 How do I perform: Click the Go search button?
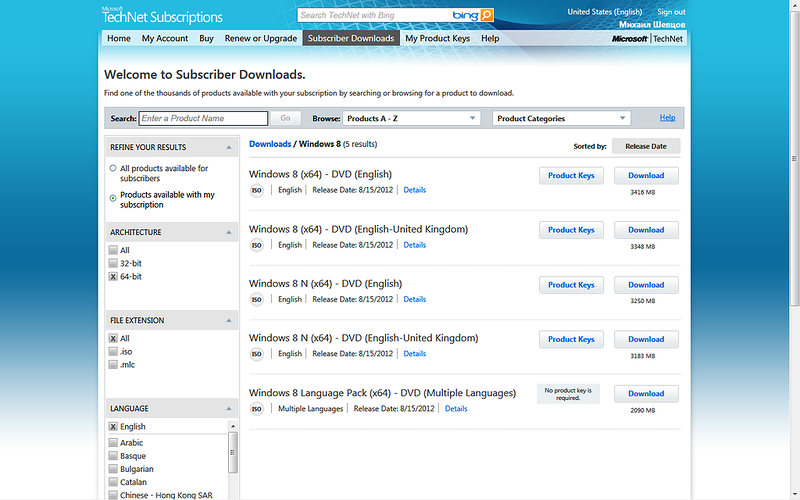[285, 118]
